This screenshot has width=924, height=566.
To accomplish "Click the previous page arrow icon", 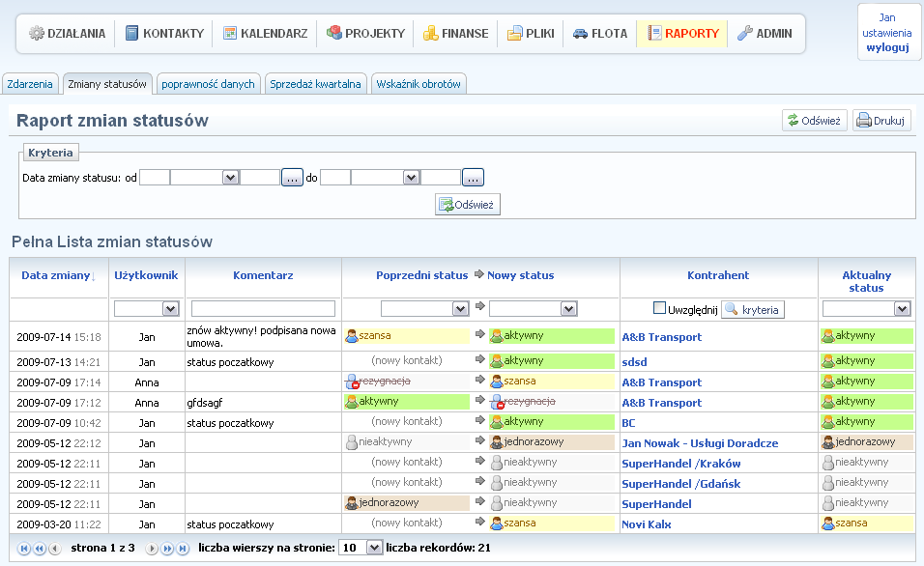I will [x=54, y=549].
